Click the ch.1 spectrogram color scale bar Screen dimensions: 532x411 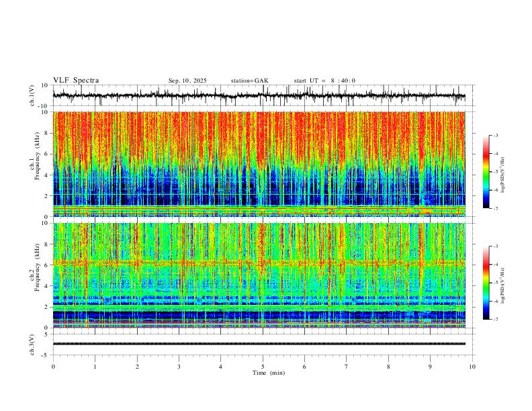tap(486, 172)
